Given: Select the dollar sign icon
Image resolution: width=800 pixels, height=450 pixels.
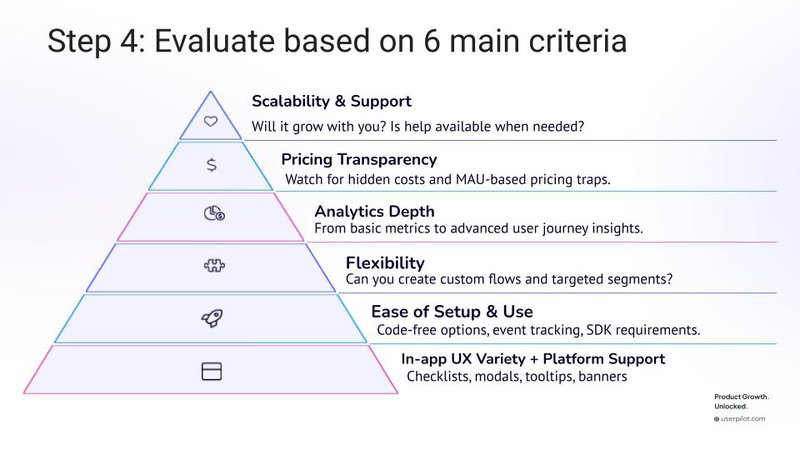Looking at the screenshot, I should point(211,165).
